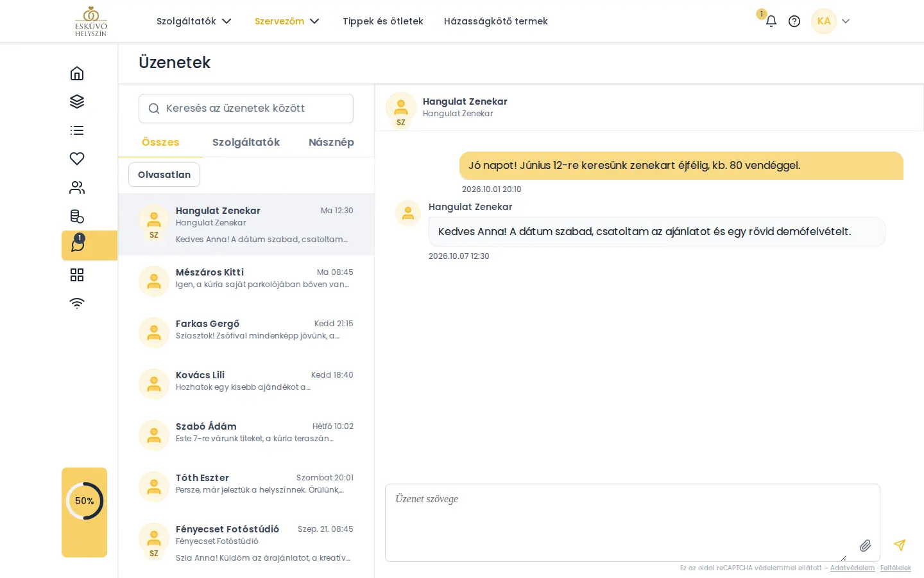Click the Esküvő Helyszín logo
Viewport: 924px width, 578px height.
[x=91, y=21]
